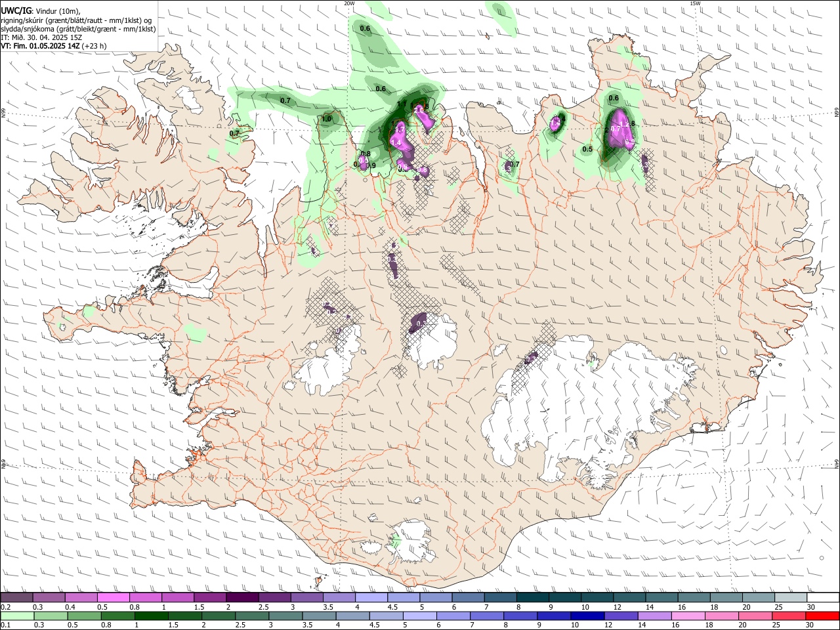Select the 3 swatch in the upper legend row
Image resolution: width=840 pixels, height=630 pixels.
tap(306, 598)
